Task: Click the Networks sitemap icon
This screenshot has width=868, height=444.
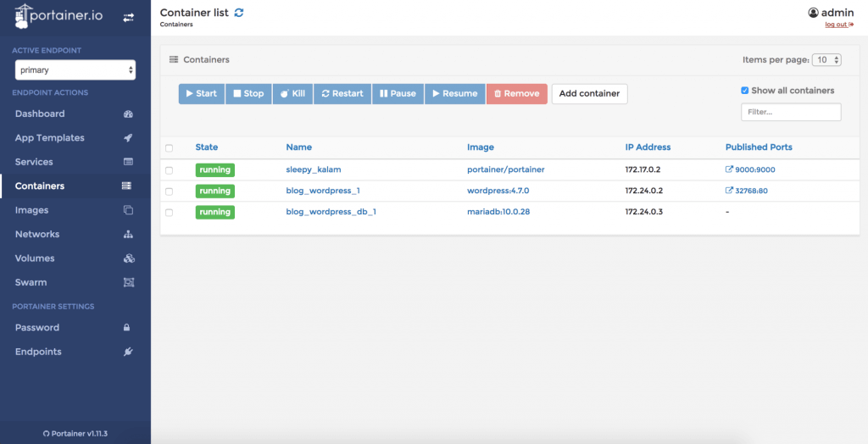Action: 128,235
